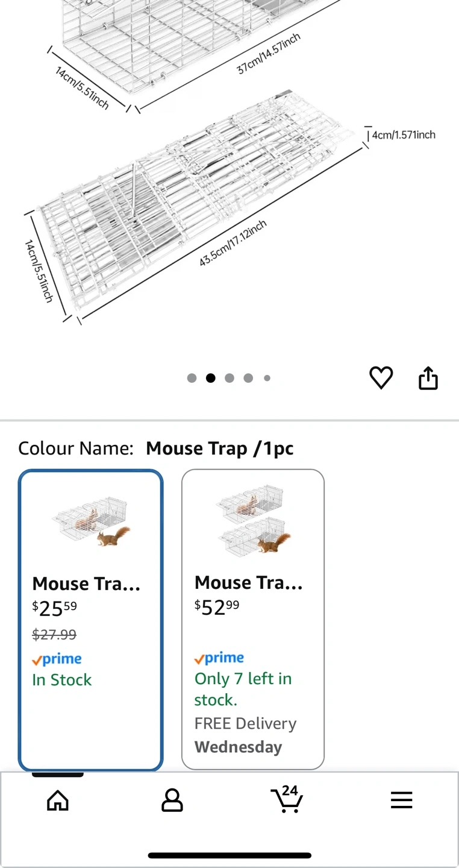Open the shopping cart with 24 items
Viewport: 459px width, 868px height.
click(x=286, y=799)
